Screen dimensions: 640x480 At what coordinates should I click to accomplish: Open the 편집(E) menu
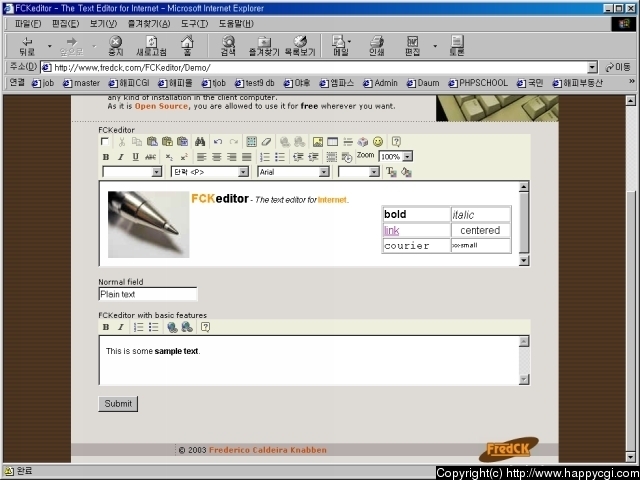[65, 24]
